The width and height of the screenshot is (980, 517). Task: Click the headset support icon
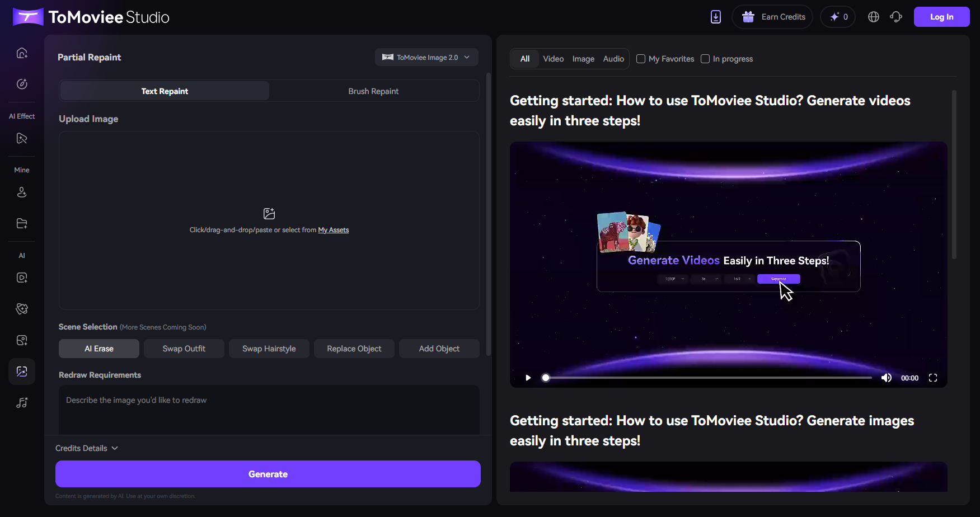point(896,17)
